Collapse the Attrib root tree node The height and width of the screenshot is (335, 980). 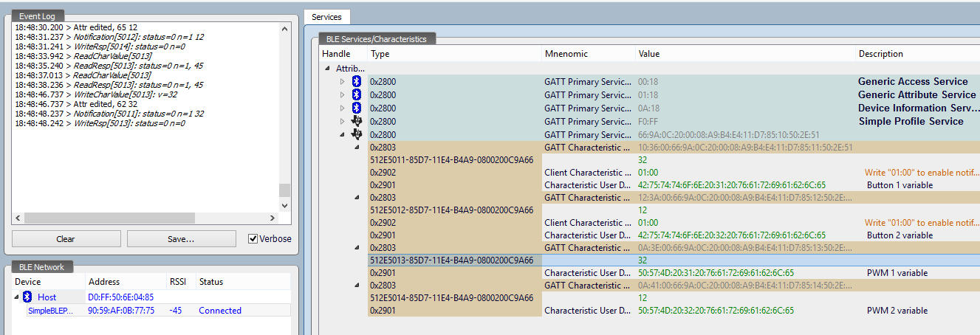click(328, 68)
